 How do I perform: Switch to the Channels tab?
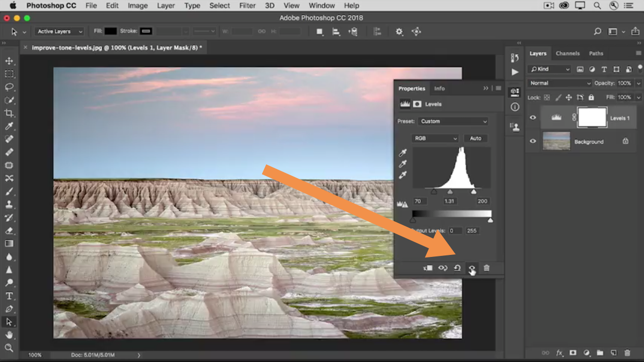point(568,53)
